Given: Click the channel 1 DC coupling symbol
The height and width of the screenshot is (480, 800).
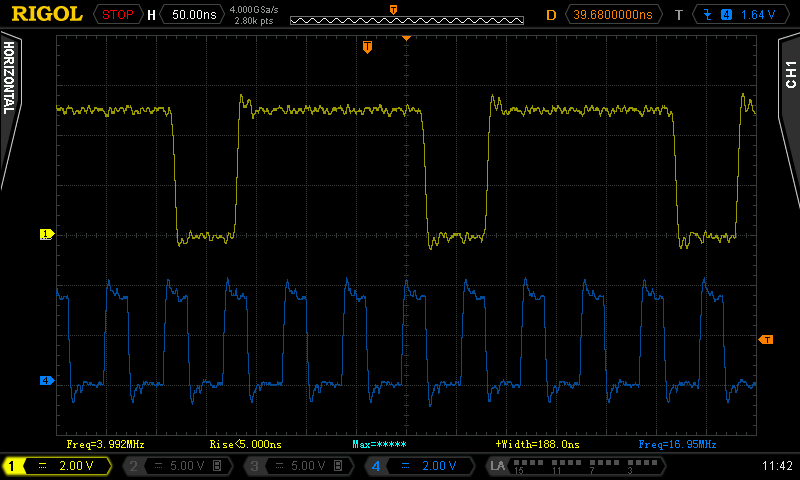Looking at the screenshot, I should (43, 466).
